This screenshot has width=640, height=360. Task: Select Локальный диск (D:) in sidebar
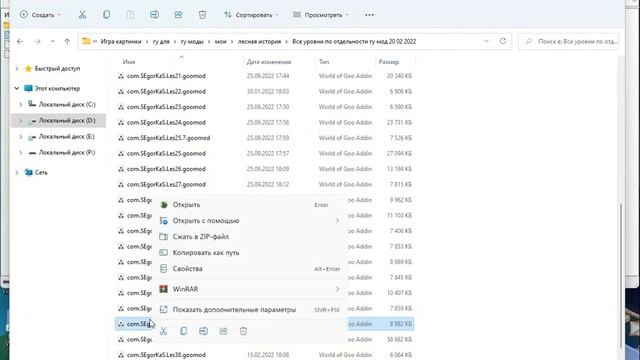[x=58, y=120]
